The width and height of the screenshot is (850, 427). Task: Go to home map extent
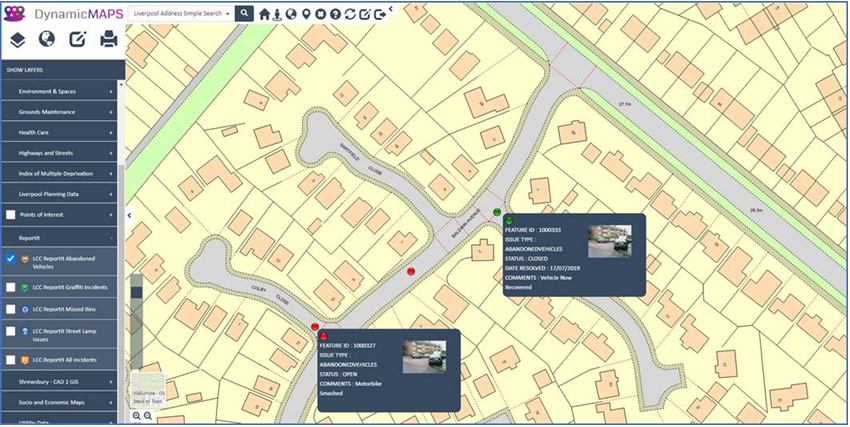pos(265,14)
